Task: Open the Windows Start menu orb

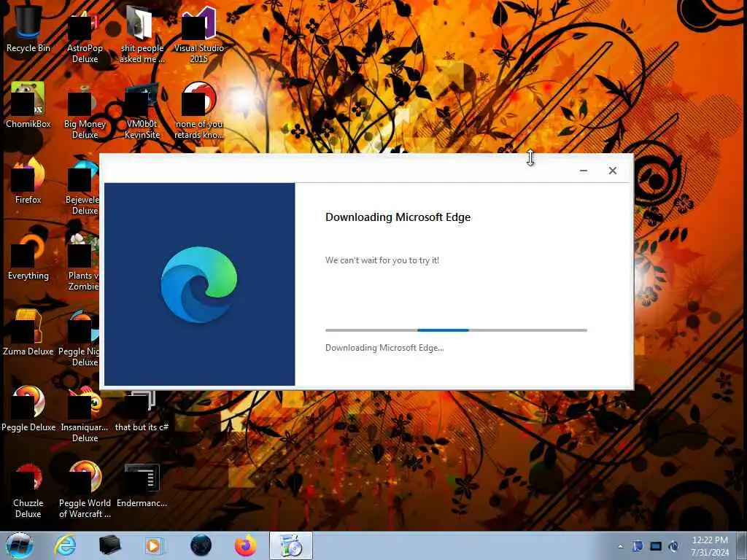Action: pyautogui.click(x=20, y=545)
